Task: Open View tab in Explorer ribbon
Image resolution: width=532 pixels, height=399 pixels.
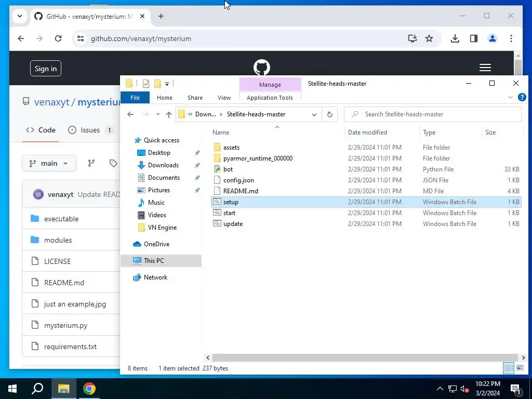Action: coord(224,98)
